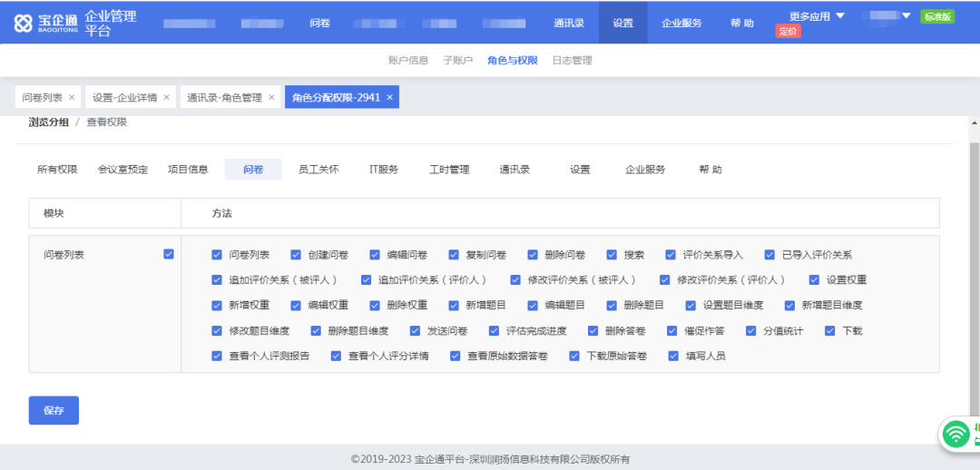Viewport: 980px width, 470px height.
Task: Uncheck the 新增权重 permission
Action: click(x=217, y=305)
